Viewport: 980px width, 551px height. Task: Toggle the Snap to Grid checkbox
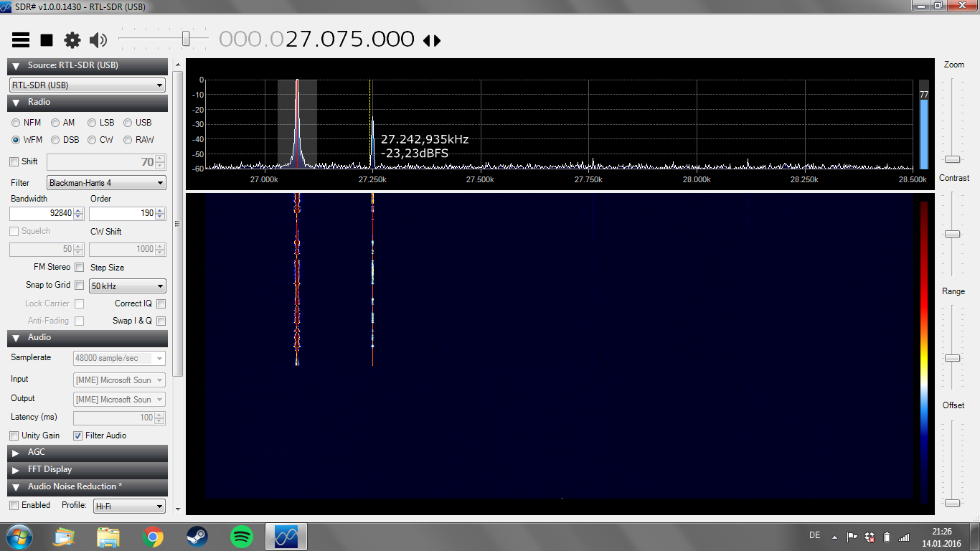(80, 285)
